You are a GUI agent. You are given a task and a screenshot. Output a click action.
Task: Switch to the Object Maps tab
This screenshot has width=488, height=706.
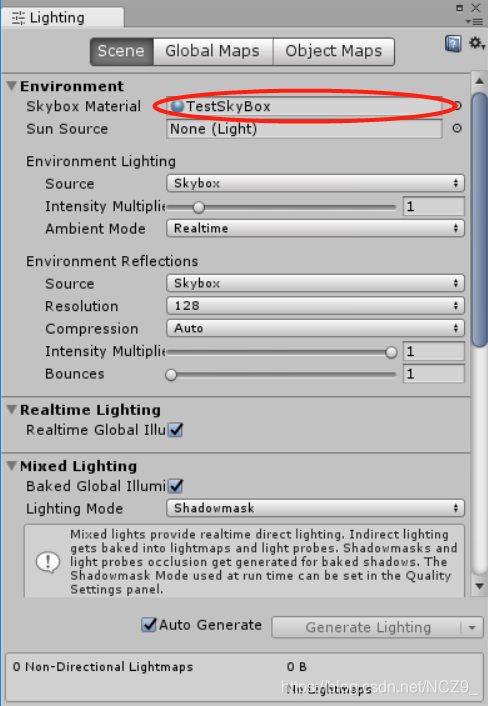click(x=334, y=51)
